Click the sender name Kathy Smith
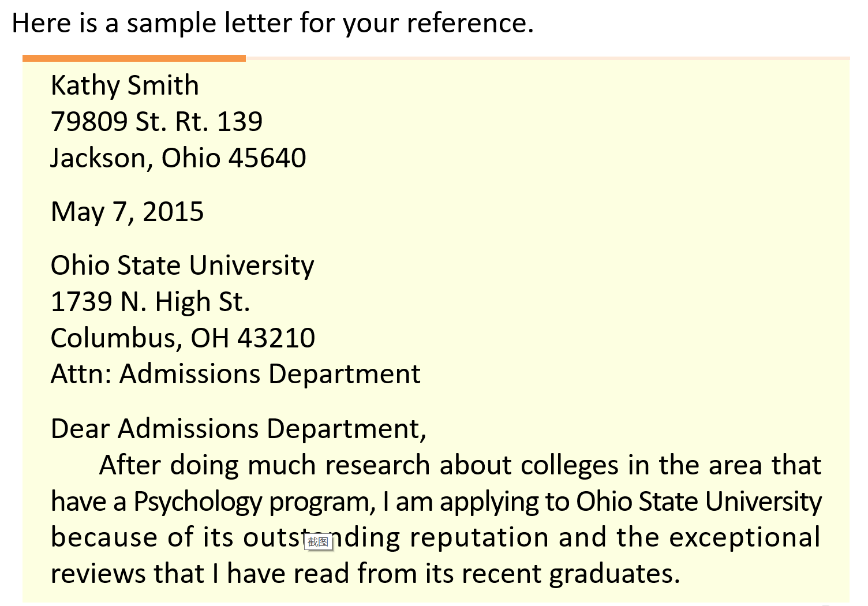The image size is (868, 606). click(x=125, y=85)
